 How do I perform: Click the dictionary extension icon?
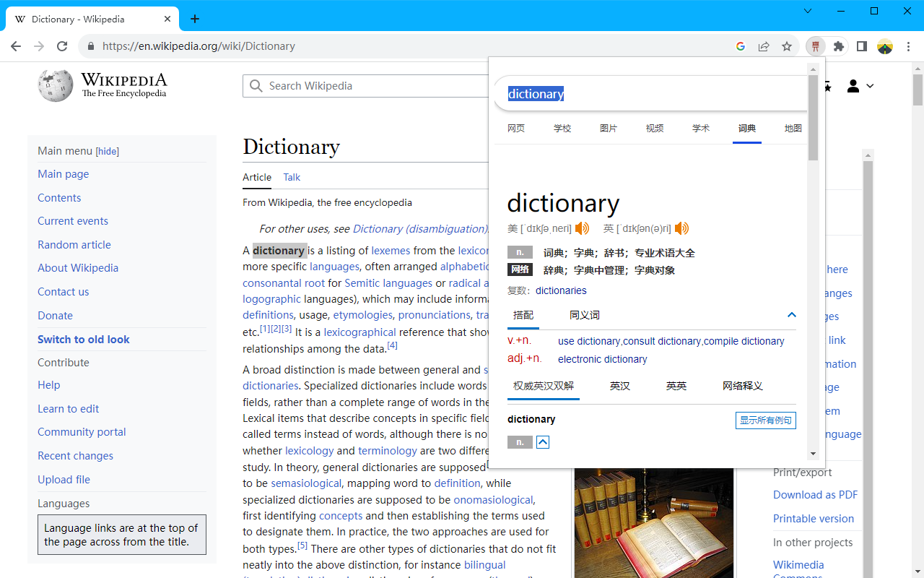(x=816, y=46)
